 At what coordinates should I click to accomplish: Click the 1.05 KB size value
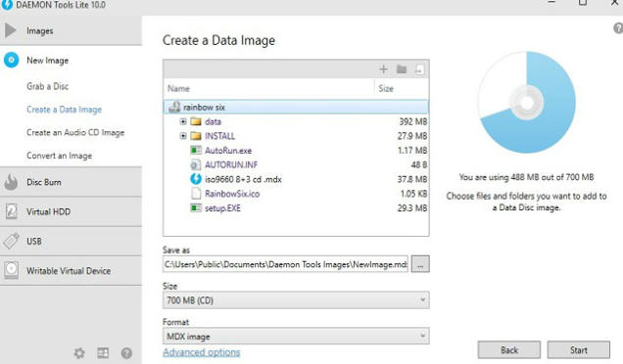[413, 194]
